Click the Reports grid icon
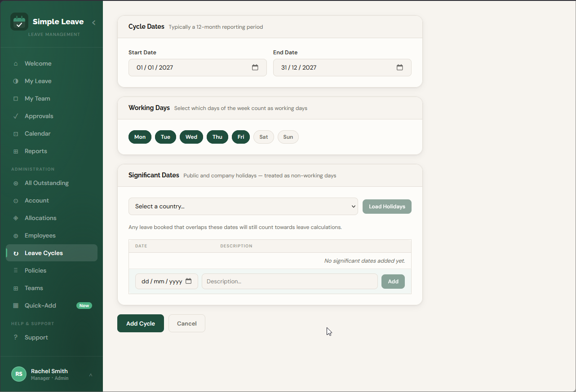The height and width of the screenshot is (392, 576). pyautogui.click(x=16, y=151)
